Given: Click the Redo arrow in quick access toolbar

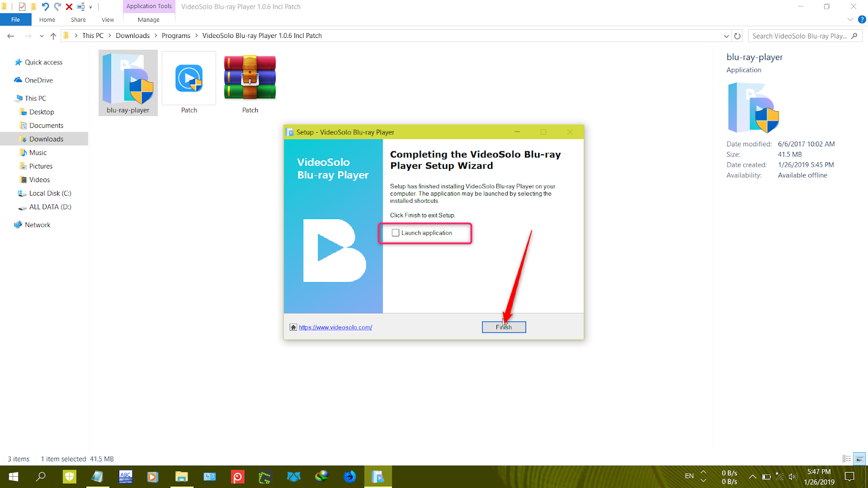Looking at the screenshot, I should coord(57,7).
